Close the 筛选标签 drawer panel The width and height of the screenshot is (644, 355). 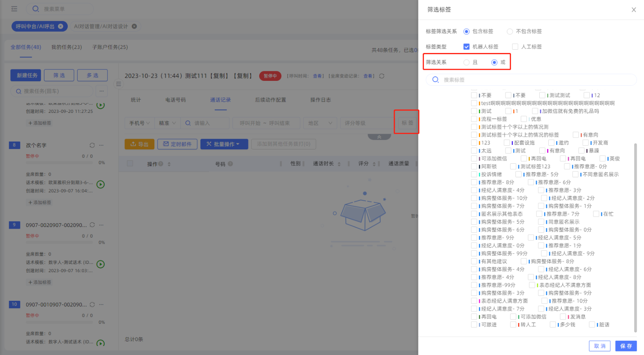point(634,10)
